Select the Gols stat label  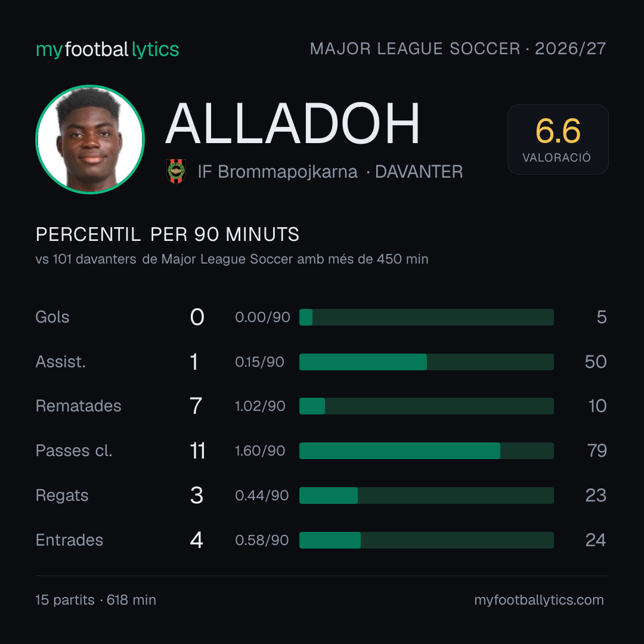52,317
